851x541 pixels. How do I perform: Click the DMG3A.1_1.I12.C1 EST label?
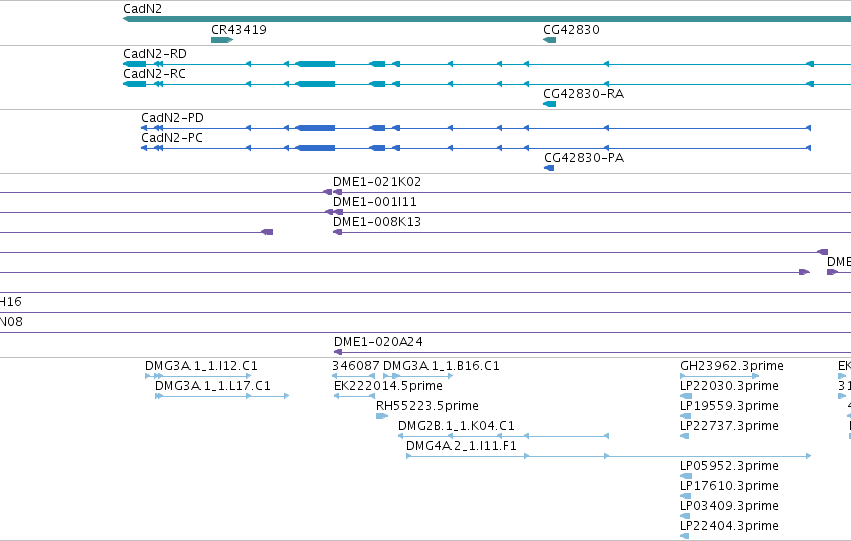[x=201, y=366]
